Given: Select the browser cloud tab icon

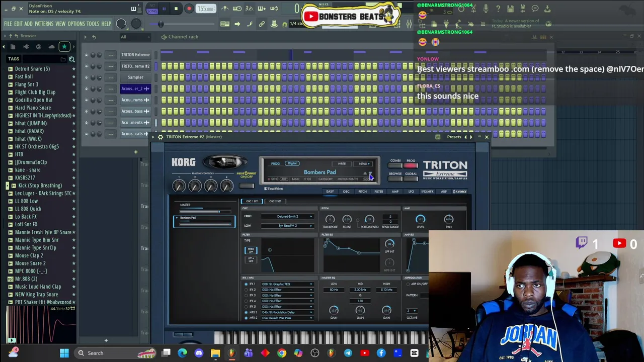Looking at the screenshot, I should [52, 47].
